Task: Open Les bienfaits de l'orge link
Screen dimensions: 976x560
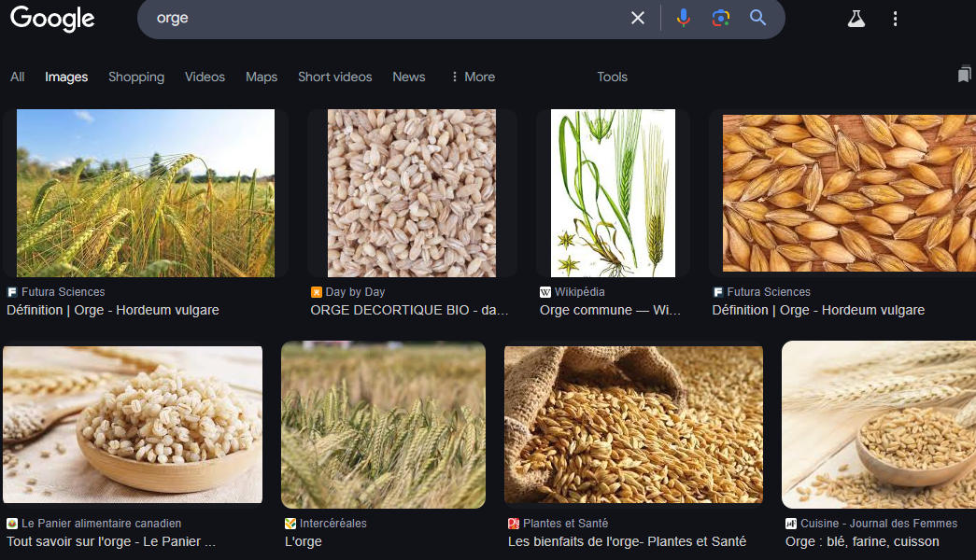Action: [x=627, y=541]
